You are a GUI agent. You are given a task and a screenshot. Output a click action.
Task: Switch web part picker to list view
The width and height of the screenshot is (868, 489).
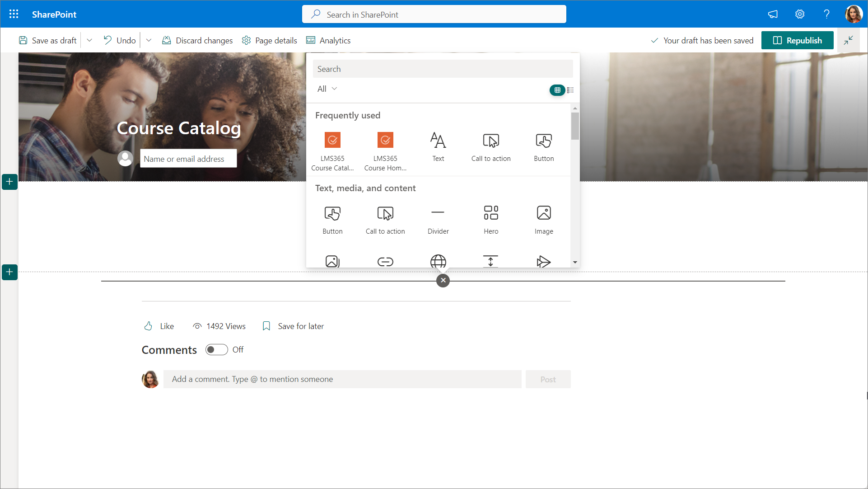pyautogui.click(x=570, y=90)
